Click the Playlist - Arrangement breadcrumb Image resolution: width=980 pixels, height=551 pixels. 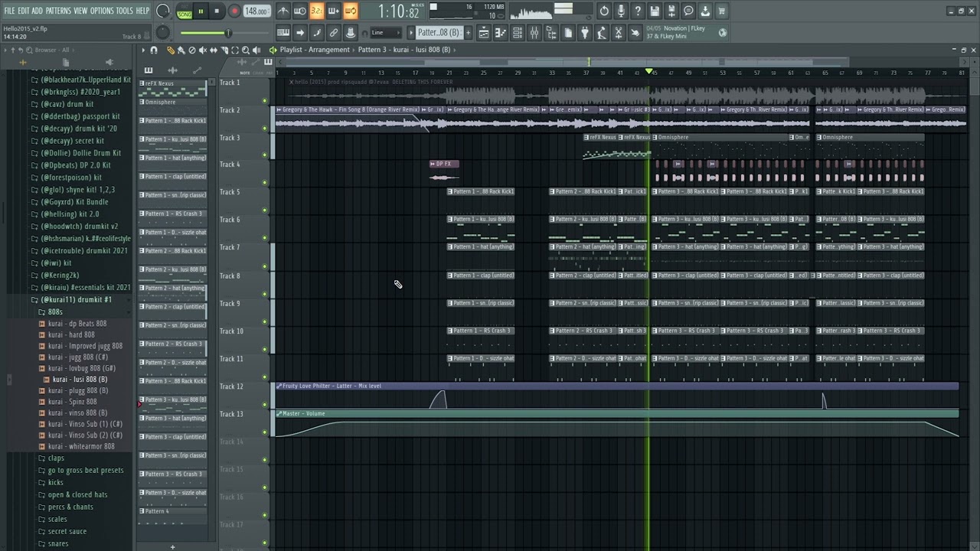[314, 50]
